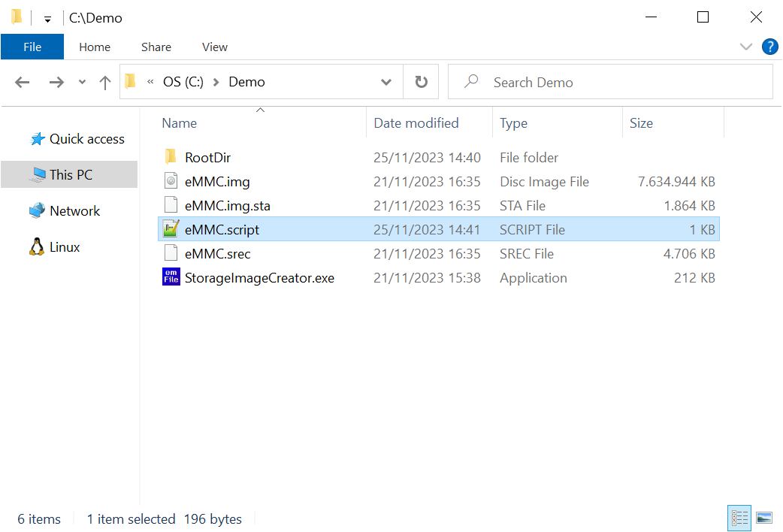Sort files by Date modified column
The image size is (783, 532).
click(416, 123)
